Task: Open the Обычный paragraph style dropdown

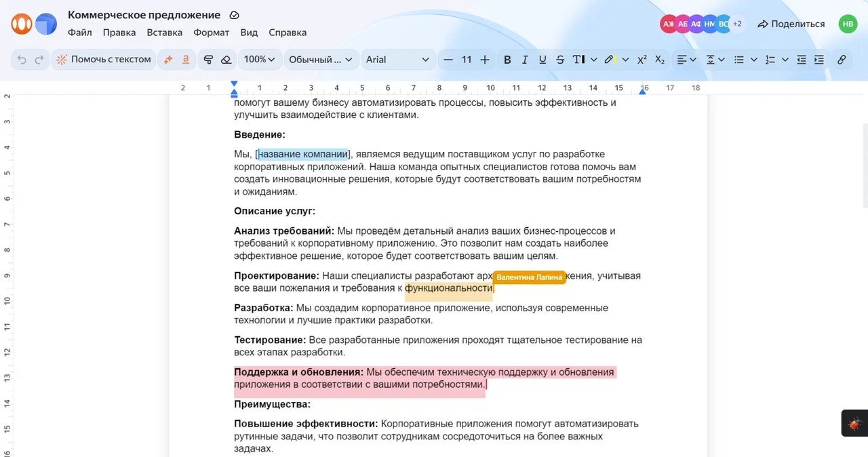Action: click(x=321, y=60)
